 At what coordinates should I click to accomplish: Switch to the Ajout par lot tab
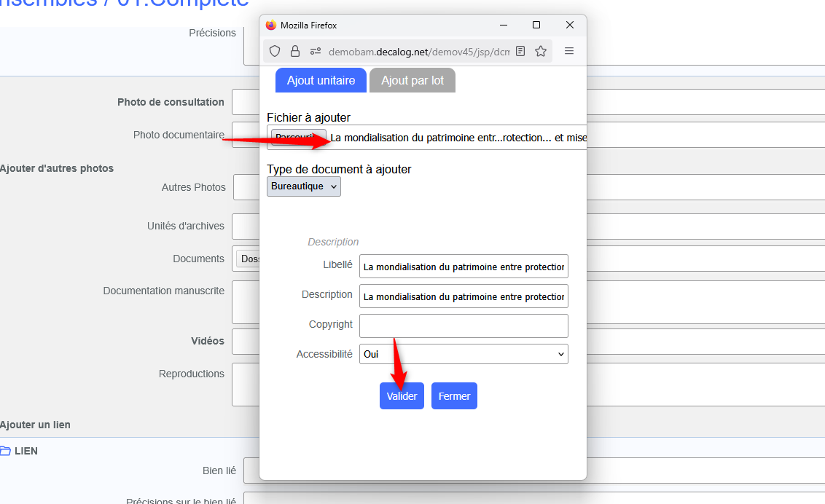412,80
